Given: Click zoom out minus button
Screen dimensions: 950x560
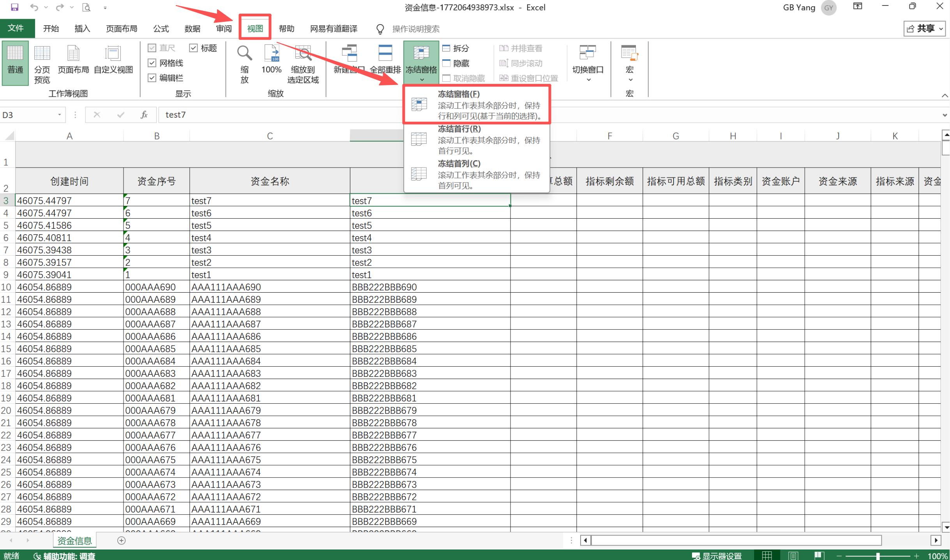Looking at the screenshot, I should (839, 556).
